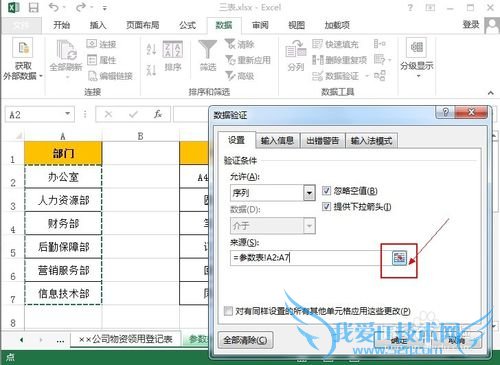Click the Save icon in quick access toolbar
500x365 pixels.
[x=33, y=7]
